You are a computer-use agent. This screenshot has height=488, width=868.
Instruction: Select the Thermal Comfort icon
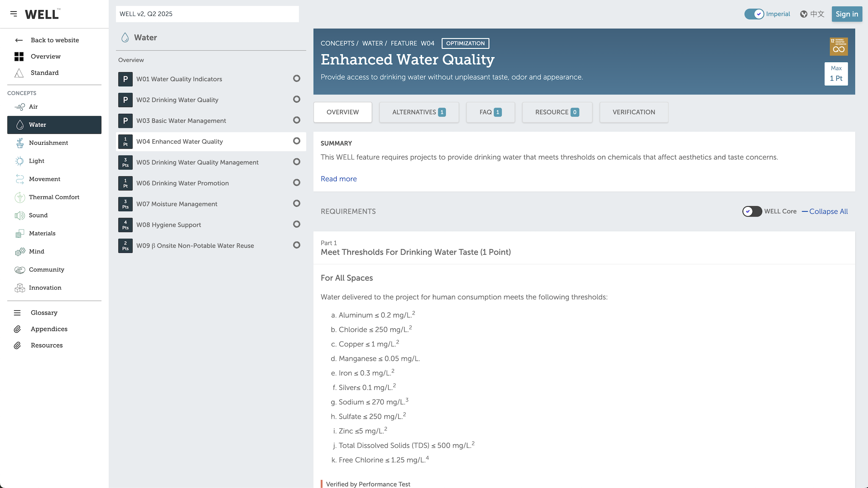coord(20,197)
